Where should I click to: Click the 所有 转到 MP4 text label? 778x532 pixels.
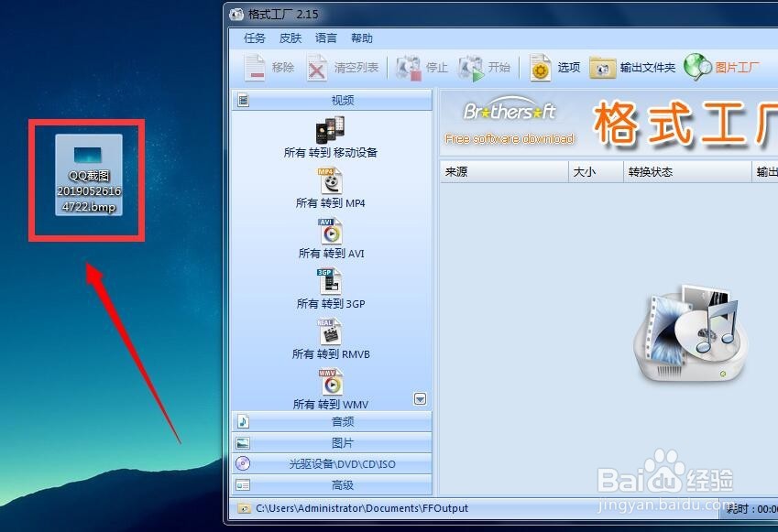[331, 203]
